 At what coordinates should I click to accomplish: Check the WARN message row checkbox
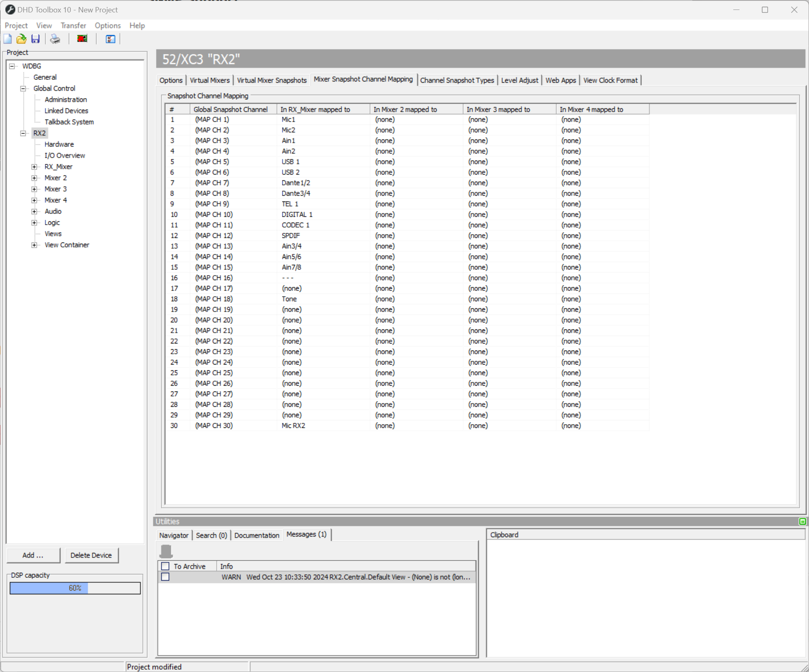(165, 577)
